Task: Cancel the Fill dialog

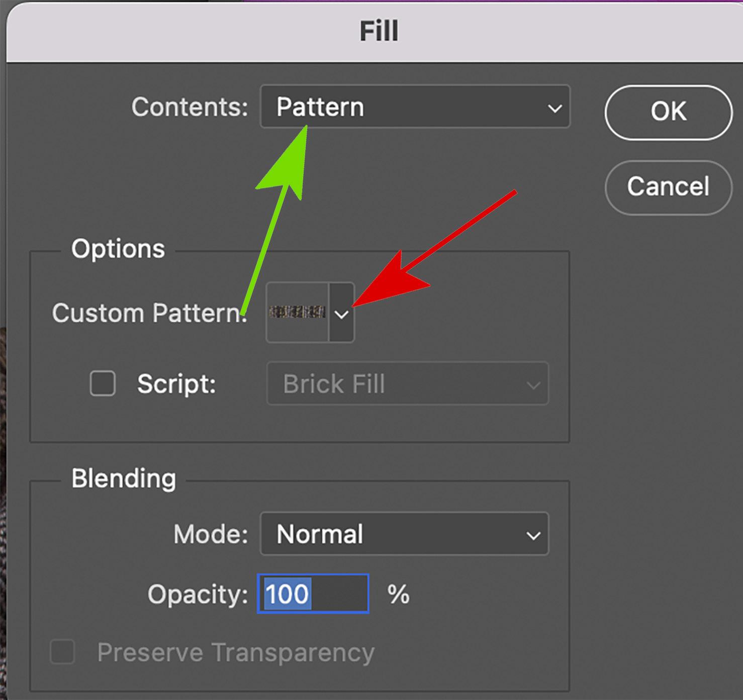Action: [668, 187]
